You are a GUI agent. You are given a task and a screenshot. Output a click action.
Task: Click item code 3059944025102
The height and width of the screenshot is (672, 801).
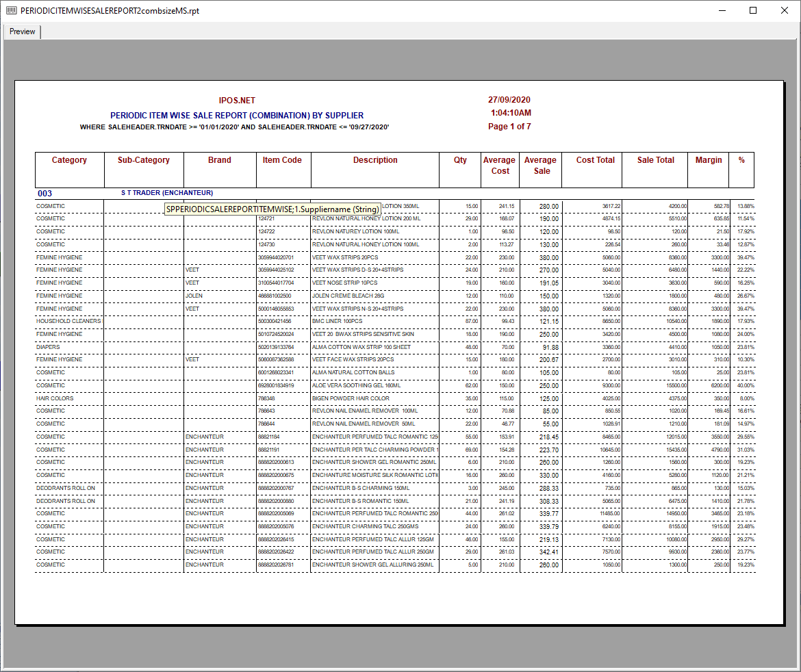276,270
